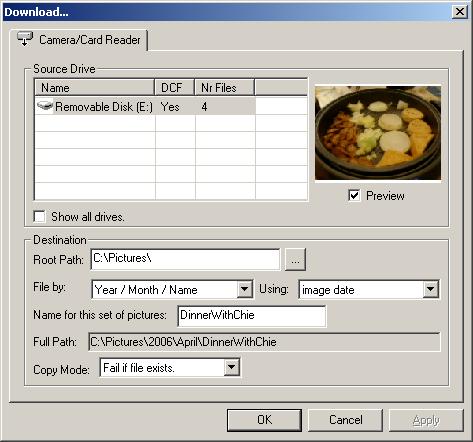473x442 pixels.
Task: Click the DCF column header
Action: coord(175,88)
